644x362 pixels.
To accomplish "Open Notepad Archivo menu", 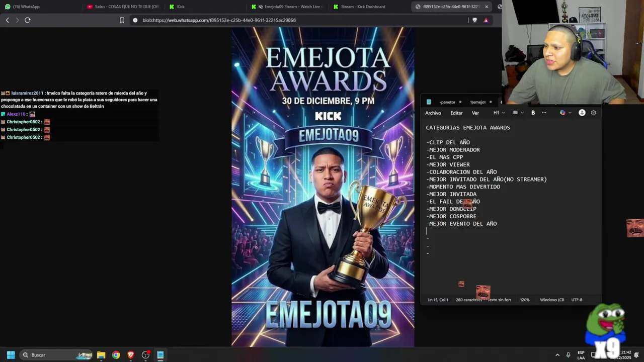I will click(x=433, y=113).
